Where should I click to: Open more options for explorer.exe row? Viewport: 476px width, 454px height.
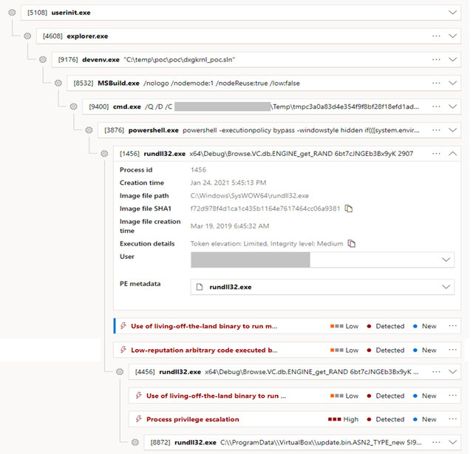pyautogui.click(x=436, y=35)
